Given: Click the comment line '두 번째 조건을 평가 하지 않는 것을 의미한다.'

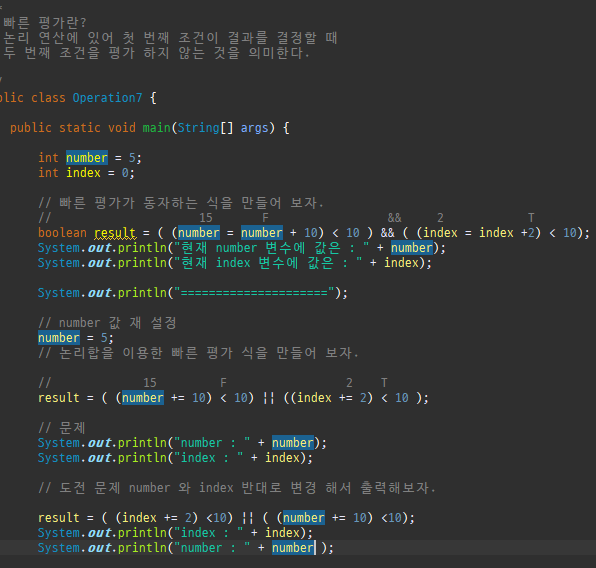Looking at the screenshot, I should (x=157, y=53).
